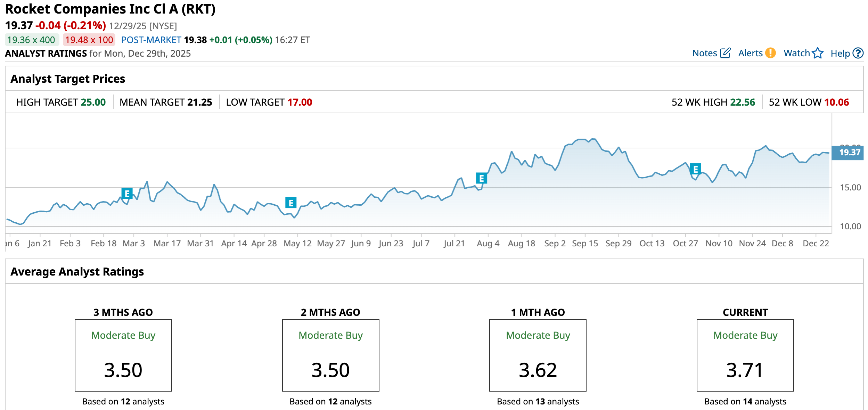Click the Sep 15 date on chart axis
Viewport: 868px width, 410px height.
pyautogui.click(x=585, y=243)
